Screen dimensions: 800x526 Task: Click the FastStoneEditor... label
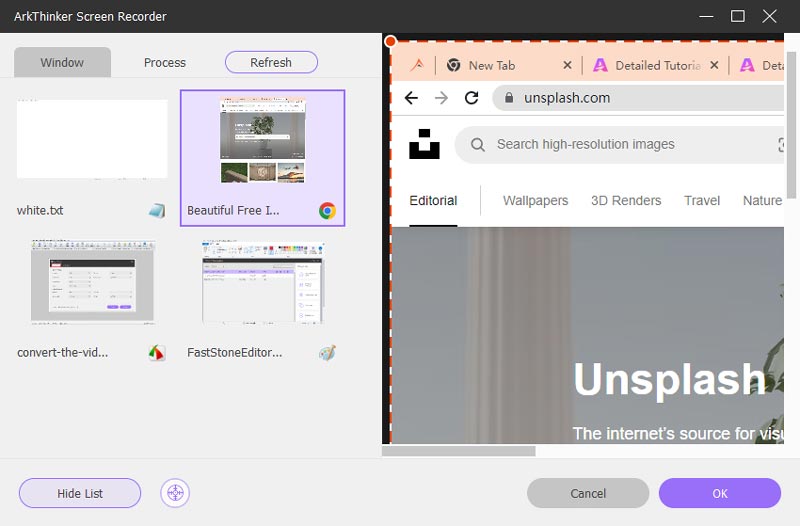(x=234, y=353)
